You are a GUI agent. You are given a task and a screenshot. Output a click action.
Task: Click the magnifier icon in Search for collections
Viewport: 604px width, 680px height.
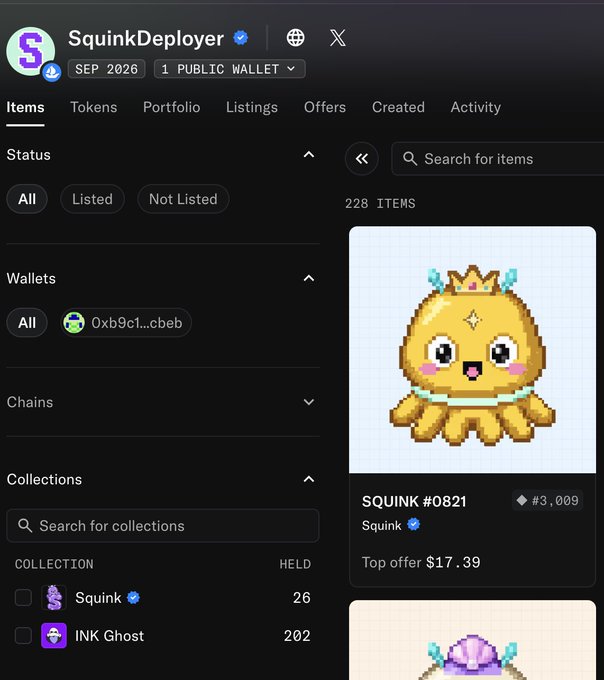tap(25, 526)
